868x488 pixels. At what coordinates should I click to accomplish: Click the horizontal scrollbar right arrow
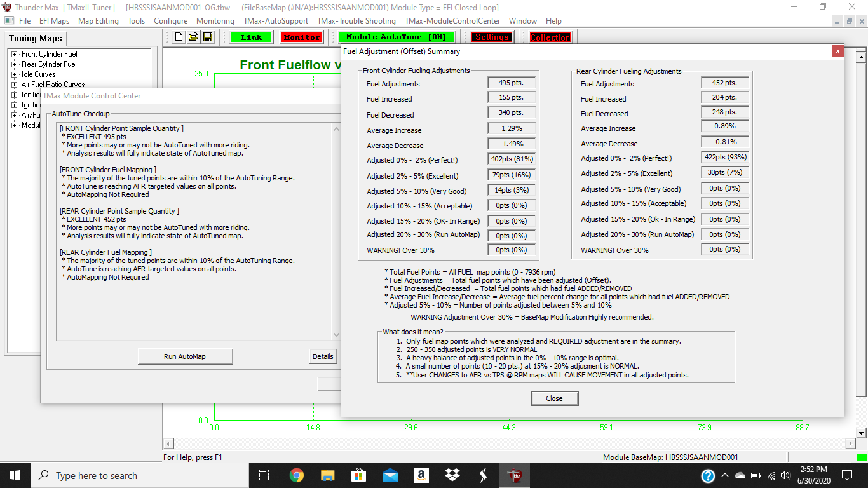click(850, 444)
